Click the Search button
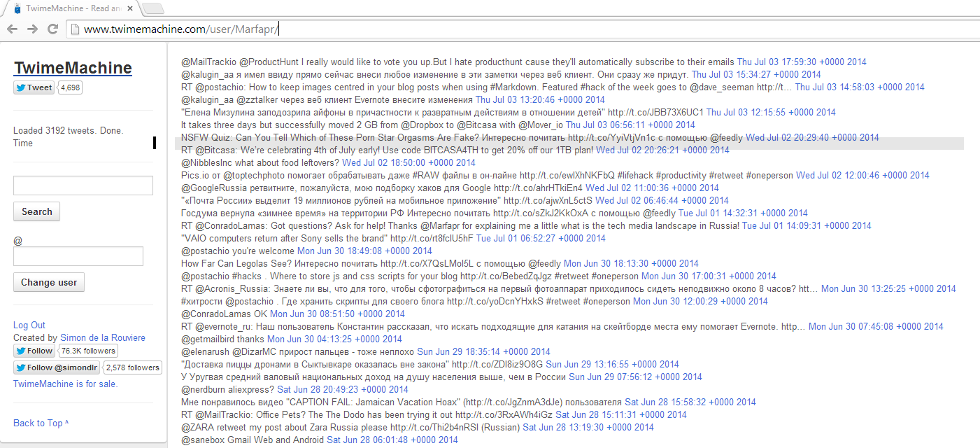 click(x=37, y=211)
